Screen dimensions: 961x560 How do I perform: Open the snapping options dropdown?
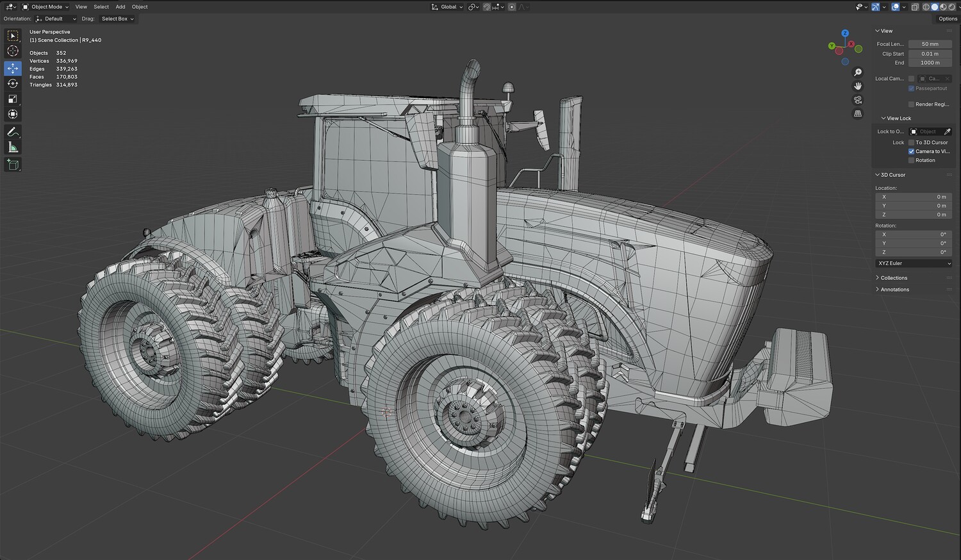[497, 7]
